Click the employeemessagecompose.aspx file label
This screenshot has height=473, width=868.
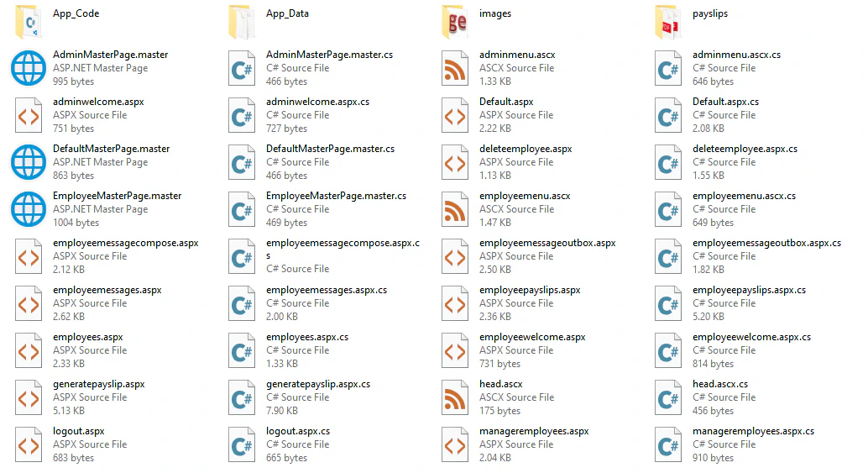pos(126,243)
